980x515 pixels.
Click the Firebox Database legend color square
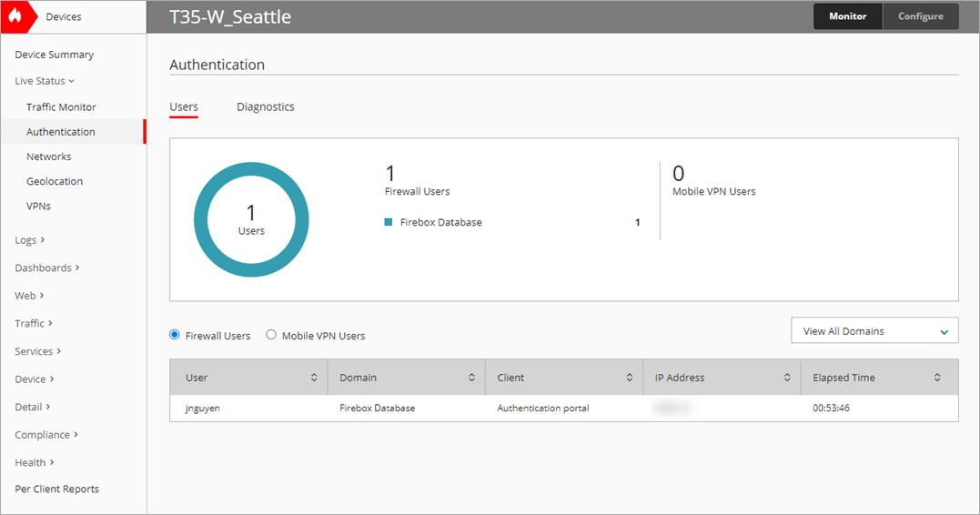(x=389, y=222)
